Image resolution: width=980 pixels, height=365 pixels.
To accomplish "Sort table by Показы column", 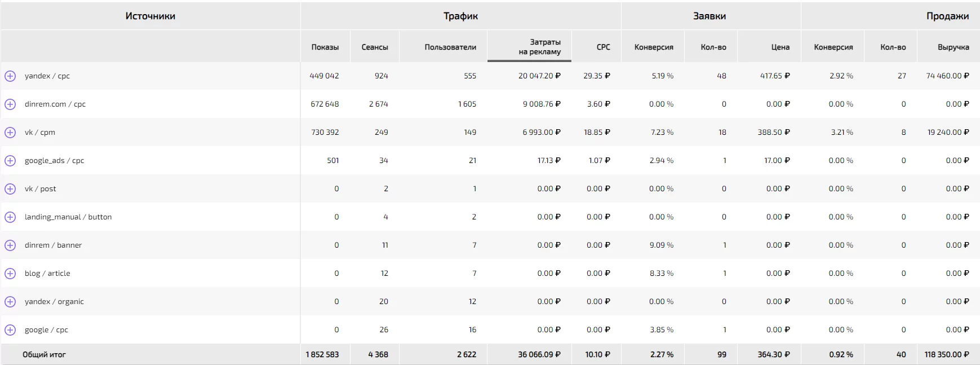I will point(325,47).
